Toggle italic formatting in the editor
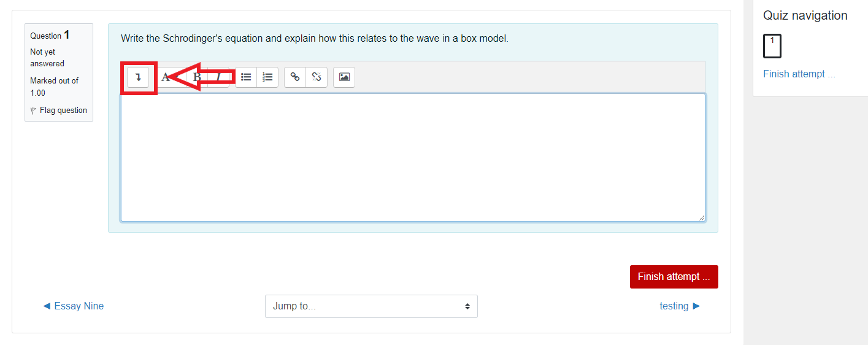The image size is (868, 345). tap(219, 77)
